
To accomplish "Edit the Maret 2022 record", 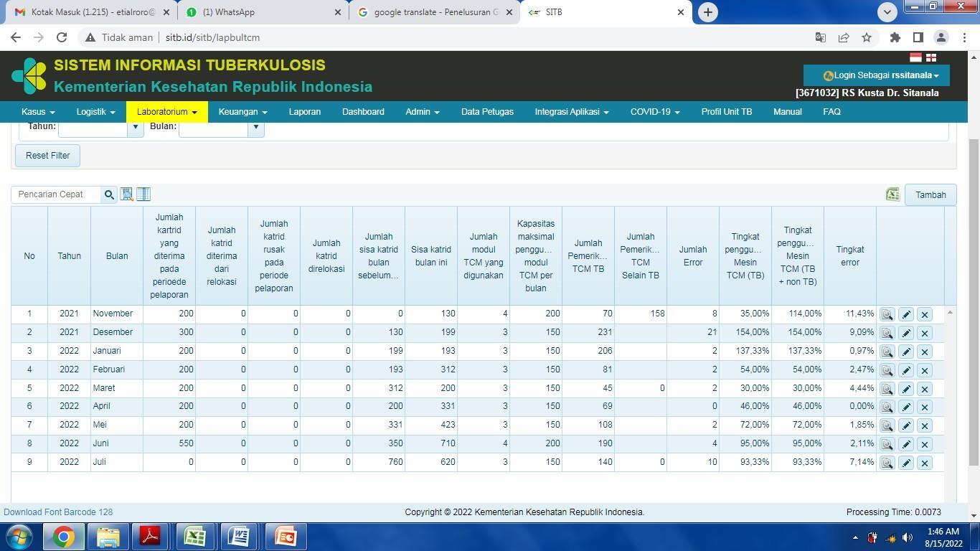I will pos(906,389).
